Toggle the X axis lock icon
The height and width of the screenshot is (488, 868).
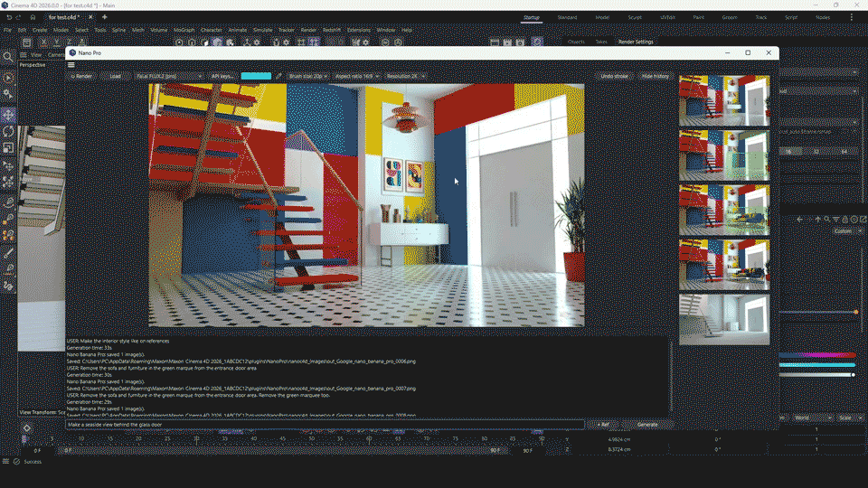(x=44, y=42)
